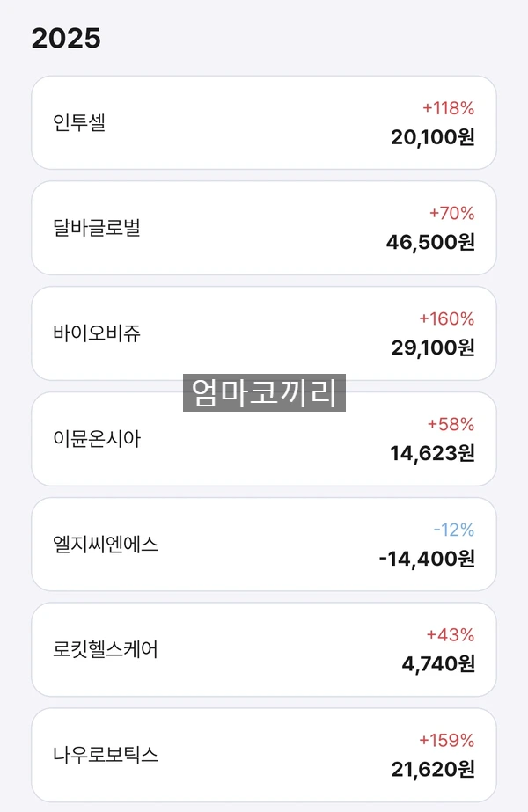The image size is (528, 812).
Task: Open the 바이오비쥬 list entry
Action: (x=264, y=333)
